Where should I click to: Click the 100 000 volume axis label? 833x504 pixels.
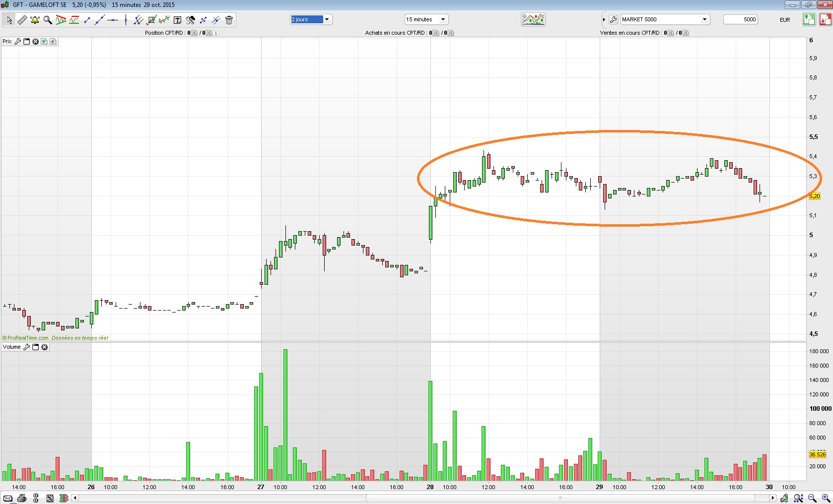click(821, 409)
